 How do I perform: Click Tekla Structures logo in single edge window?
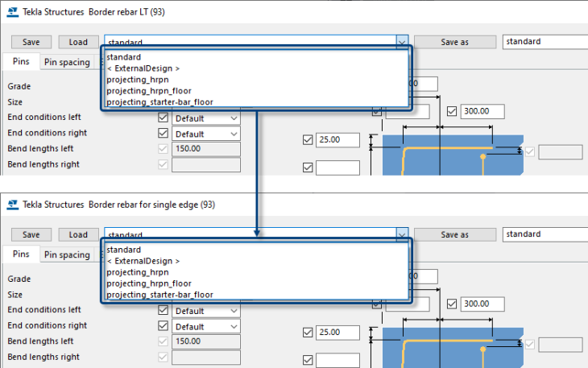pyautogui.click(x=12, y=205)
